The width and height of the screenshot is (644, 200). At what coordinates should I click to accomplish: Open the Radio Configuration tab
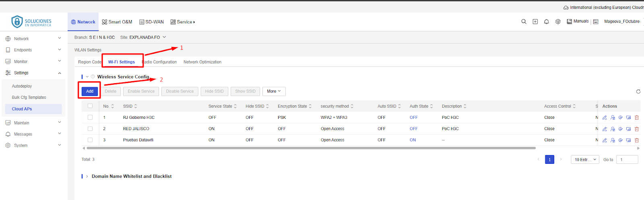(x=159, y=62)
